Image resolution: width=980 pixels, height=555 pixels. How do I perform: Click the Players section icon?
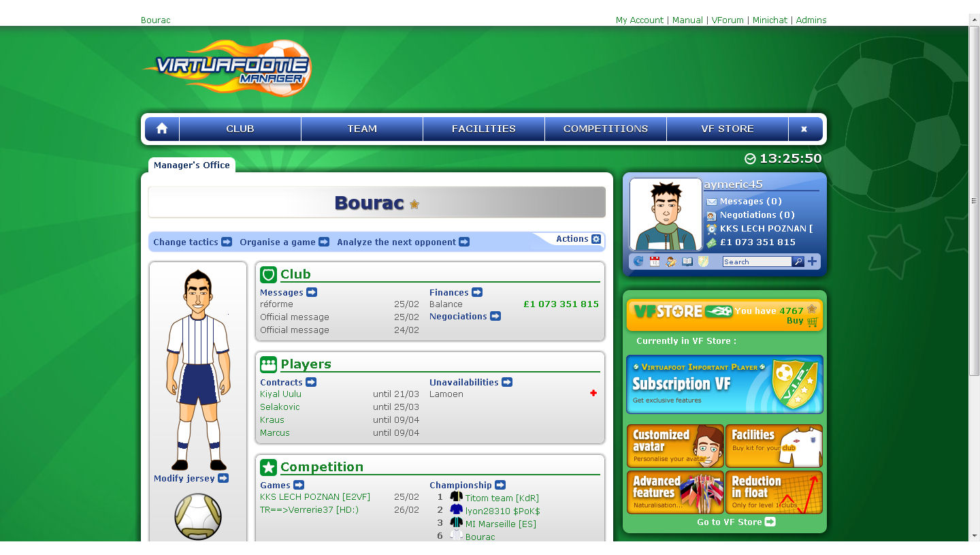click(x=268, y=364)
